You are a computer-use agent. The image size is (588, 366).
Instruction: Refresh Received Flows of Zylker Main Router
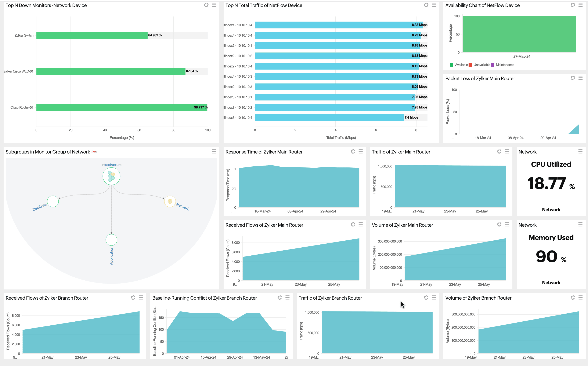tap(353, 224)
